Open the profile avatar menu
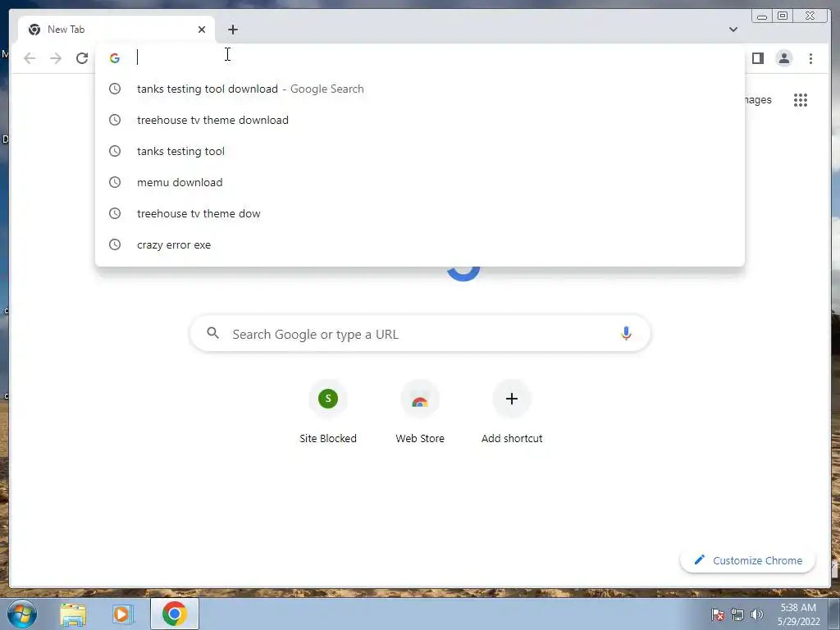This screenshot has height=630, width=840. click(783, 58)
